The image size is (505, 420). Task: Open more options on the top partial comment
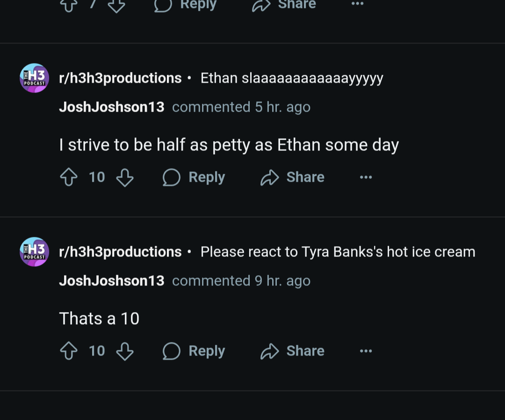click(x=357, y=4)
